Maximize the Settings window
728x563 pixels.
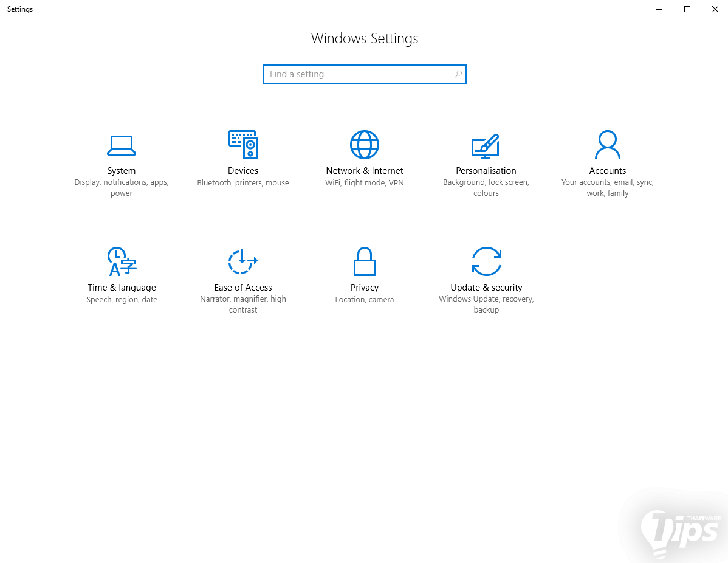tap(687, 9)
